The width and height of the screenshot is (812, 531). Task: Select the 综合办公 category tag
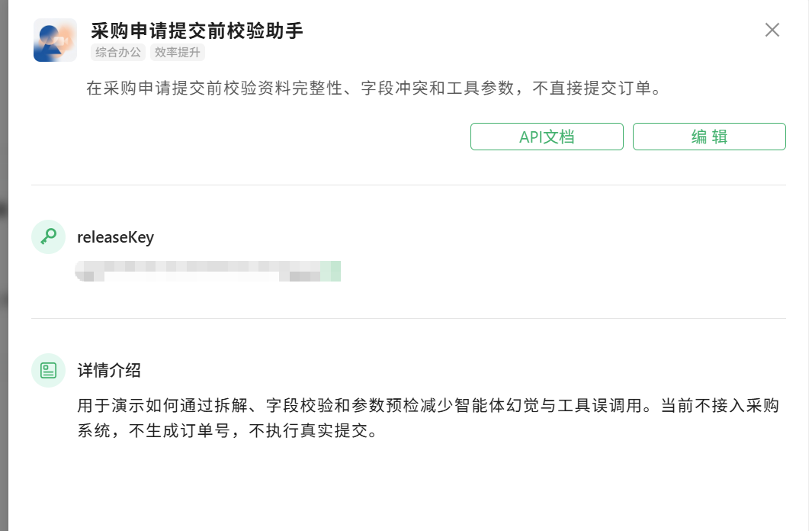(x=118, y=53)
